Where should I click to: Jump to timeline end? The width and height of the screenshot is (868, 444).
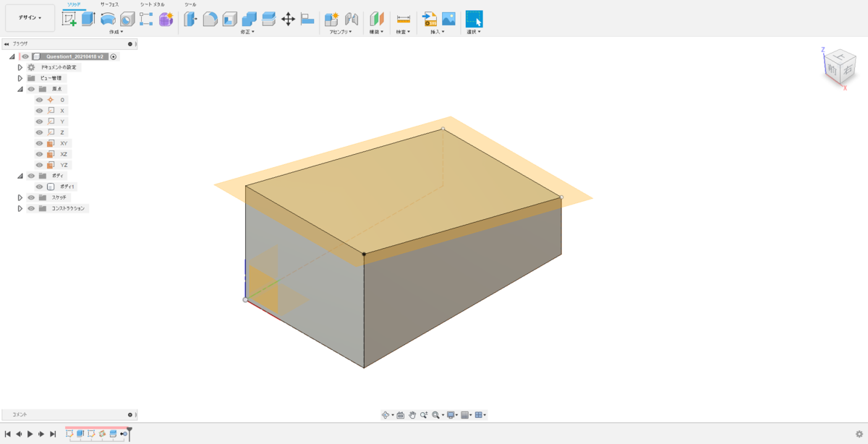pyautogui.click(x=52, y=434)
